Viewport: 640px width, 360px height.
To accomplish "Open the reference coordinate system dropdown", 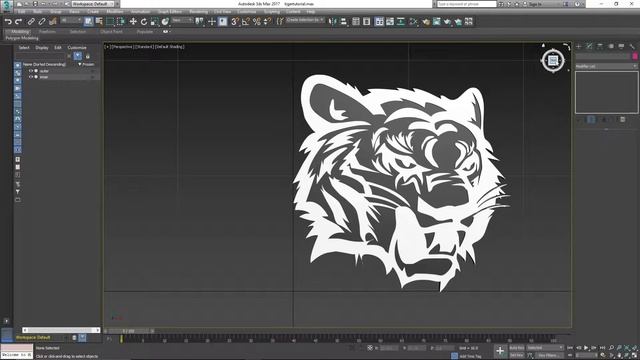I will 182,20.
